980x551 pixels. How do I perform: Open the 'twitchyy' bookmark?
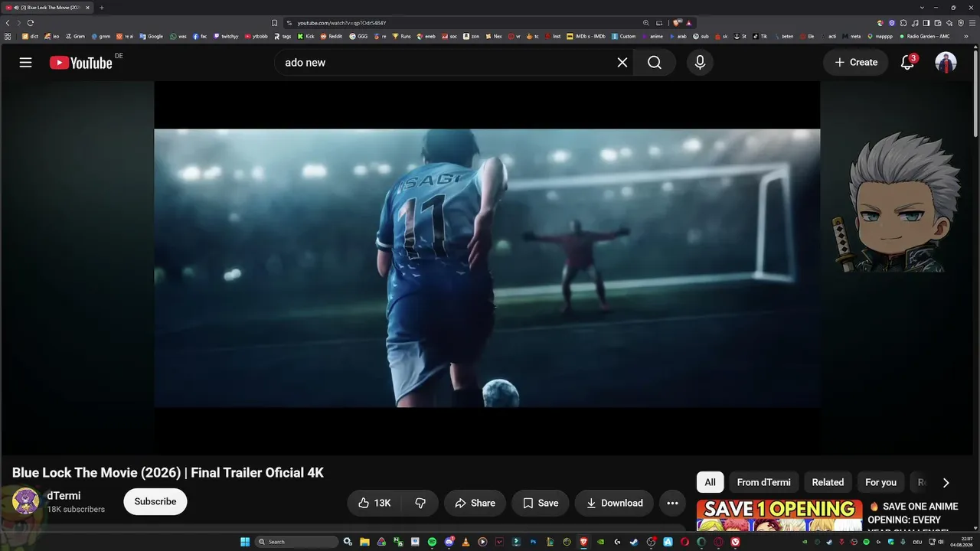tap(226, 36)
